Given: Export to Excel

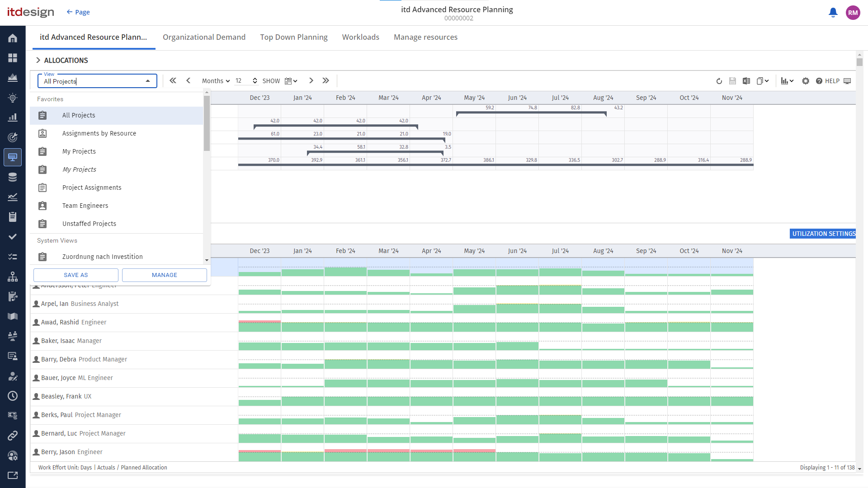Looking at the screenshot, I should (746, 81).
